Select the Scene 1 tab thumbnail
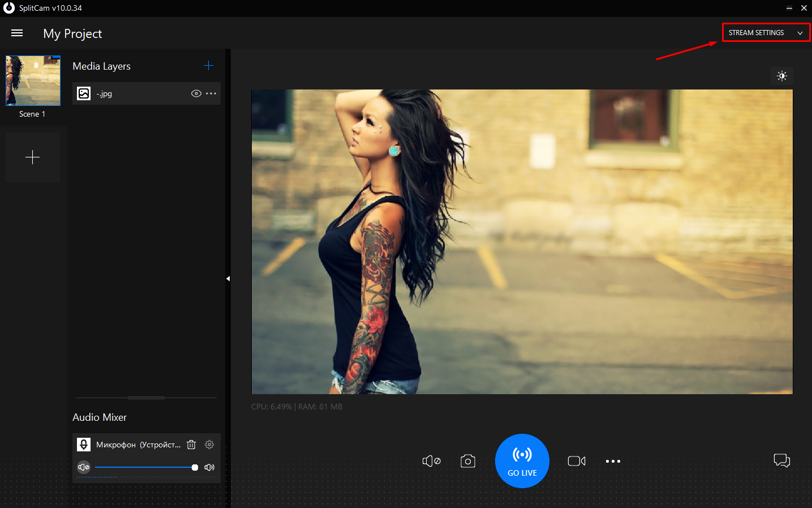 [x=32, y=80]
